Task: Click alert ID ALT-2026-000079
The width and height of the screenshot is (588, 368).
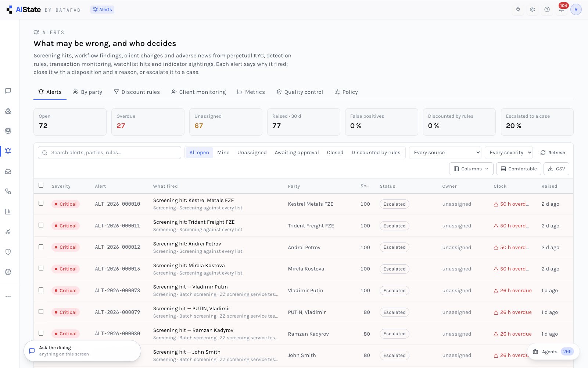Action: [118, 312]
